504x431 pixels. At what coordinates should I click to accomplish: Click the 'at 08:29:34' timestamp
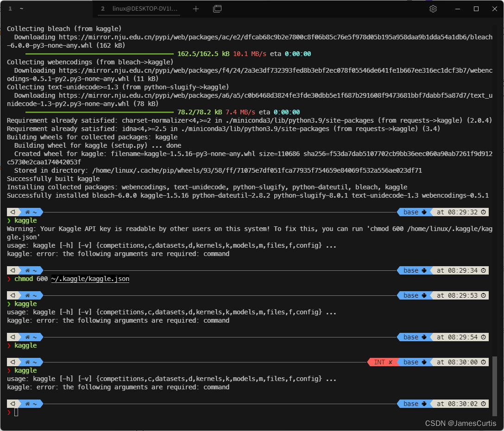coord(457,270)
